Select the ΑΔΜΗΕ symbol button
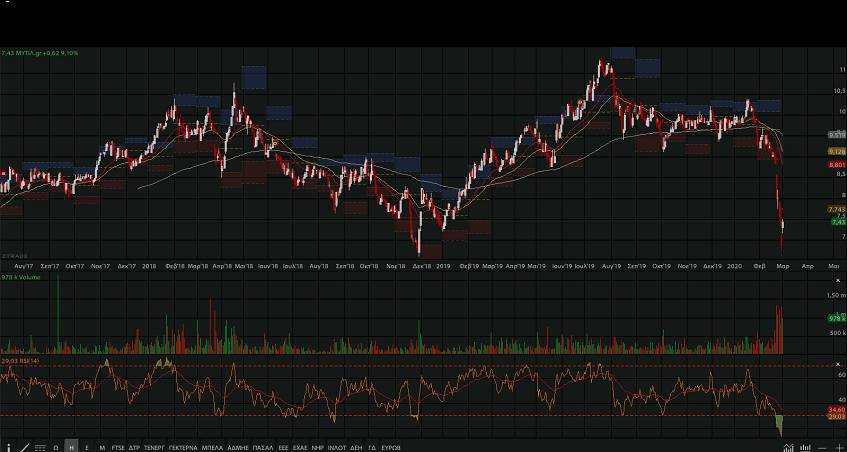This screenshot has width=847, height=452. coord(238,446)
